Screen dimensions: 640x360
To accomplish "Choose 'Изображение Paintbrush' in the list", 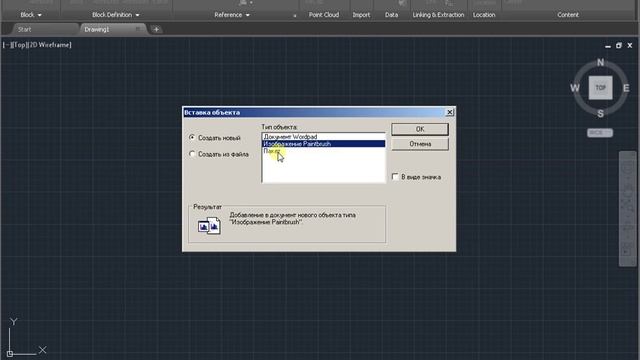I will tap(323, 144).
